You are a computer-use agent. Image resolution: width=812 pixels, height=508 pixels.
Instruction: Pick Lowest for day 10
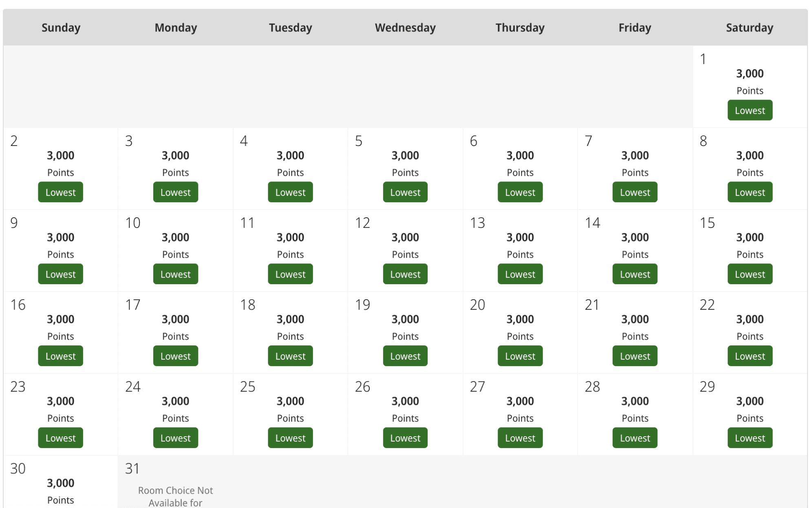tap(175, 274)
